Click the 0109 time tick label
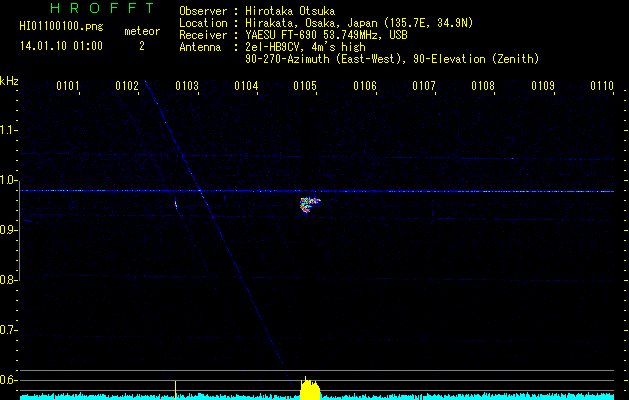629x400 pixels. tap(543, 86)
